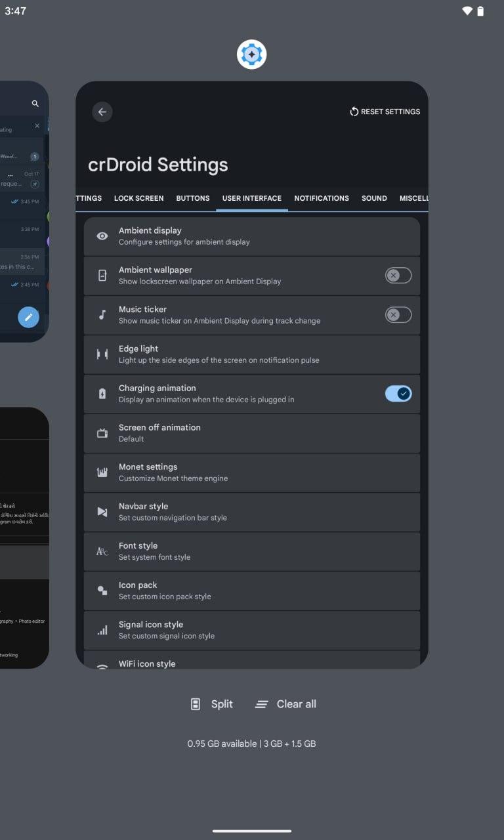Tap the Split screen option
This screenshot has width=504, height=840.
pyautogui.click(x=211, y=704)
